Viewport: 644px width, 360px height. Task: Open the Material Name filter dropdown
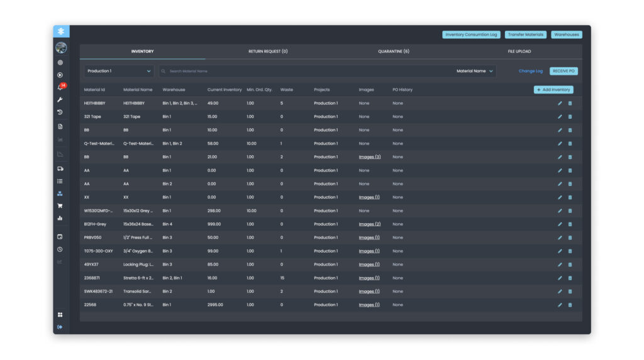point(474,71)
